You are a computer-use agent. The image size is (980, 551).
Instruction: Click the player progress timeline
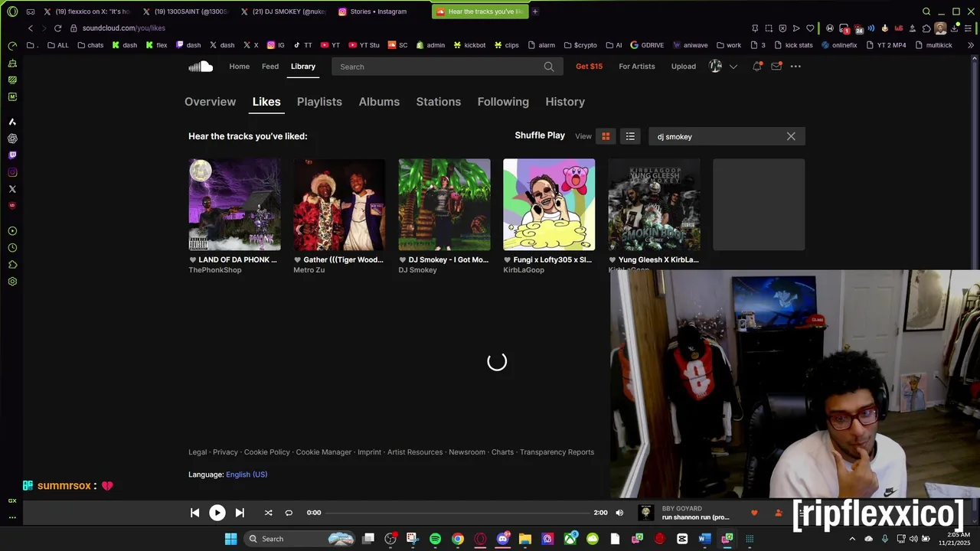point(458,513)
